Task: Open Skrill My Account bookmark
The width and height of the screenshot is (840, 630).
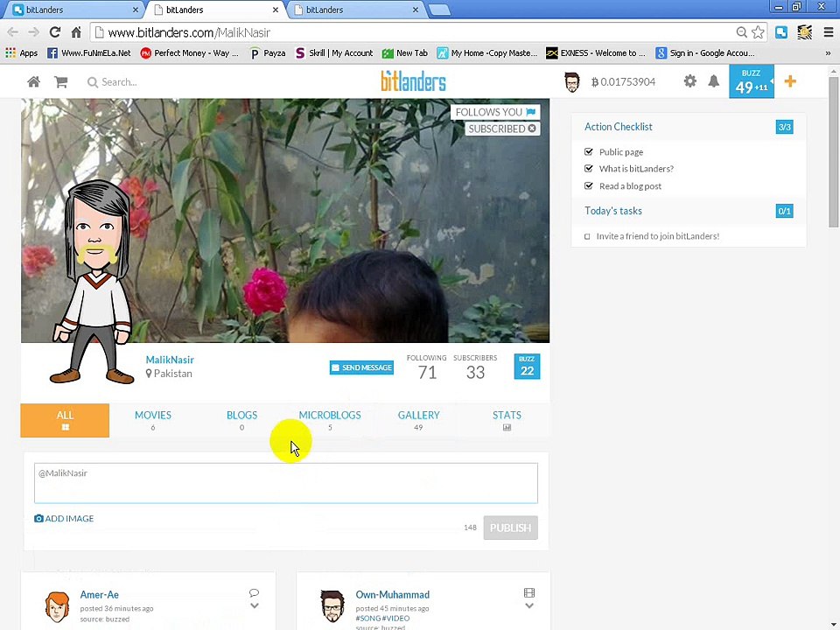Action: coord(334,53)
